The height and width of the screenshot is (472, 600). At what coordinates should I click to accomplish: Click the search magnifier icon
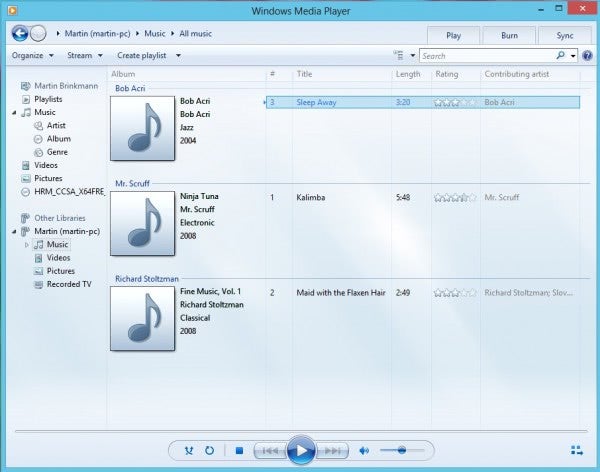coord(560,56)
